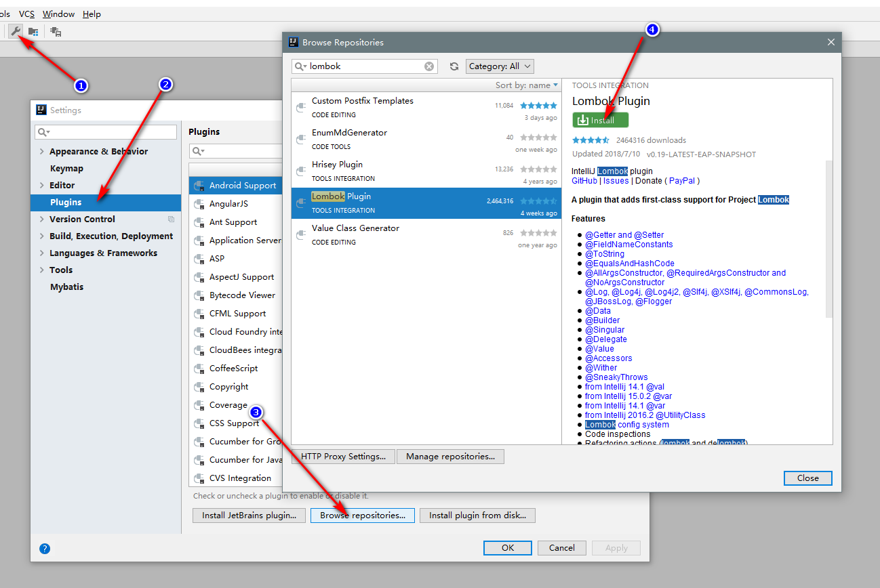The image size is (880, 588).
Task: Click the CoffeeScript plugin icon
Action: click(x=199, y=369)
